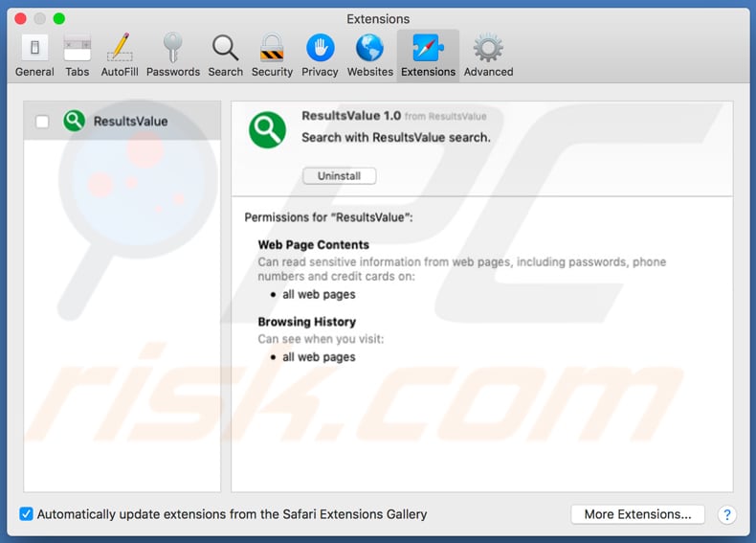Click 'Permissions for "ResultsValue":' label
756x543 pixels.
328,217
